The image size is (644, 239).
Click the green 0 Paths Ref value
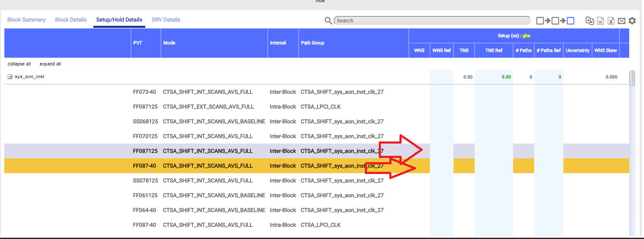pos(560,77)
